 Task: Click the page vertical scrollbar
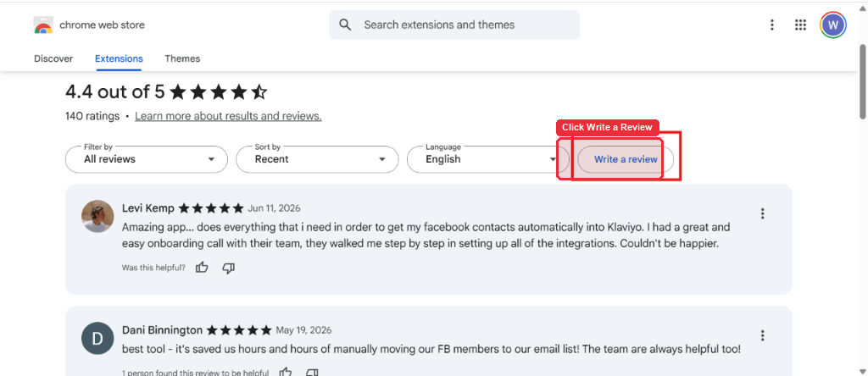[862, 80]
